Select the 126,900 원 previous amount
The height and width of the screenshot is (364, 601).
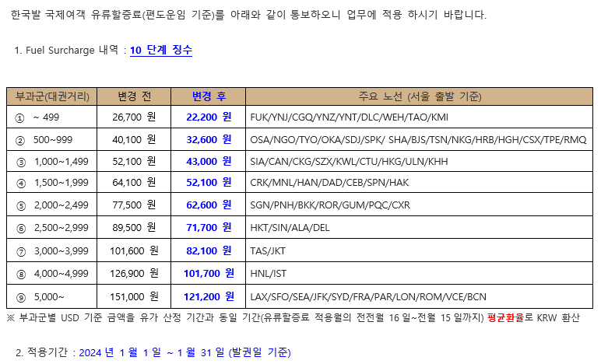pos(134,274)
